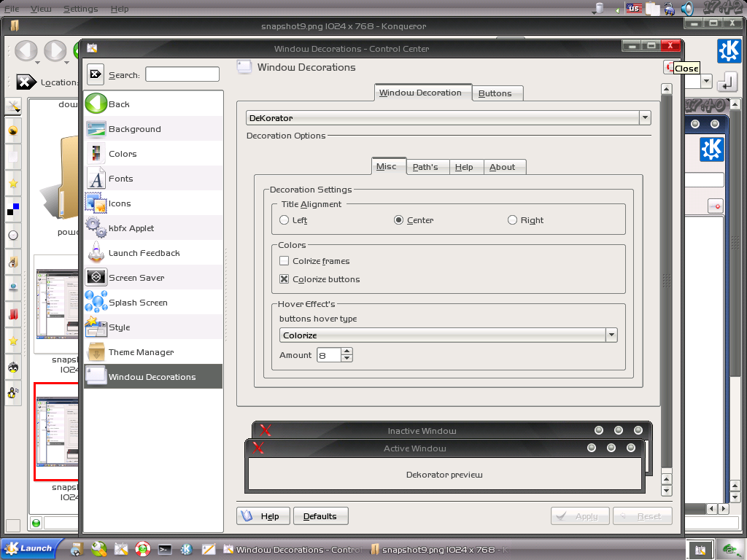Open the Style module icon
This screenshot has width=747, height=560.
pyautogui.click(x=96, y=327)
